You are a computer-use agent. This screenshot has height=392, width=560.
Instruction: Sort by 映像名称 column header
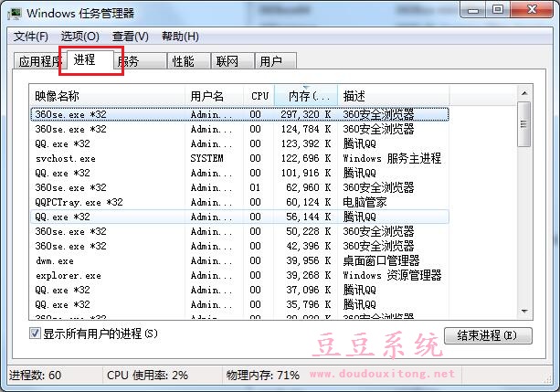[x=107, y=96]
